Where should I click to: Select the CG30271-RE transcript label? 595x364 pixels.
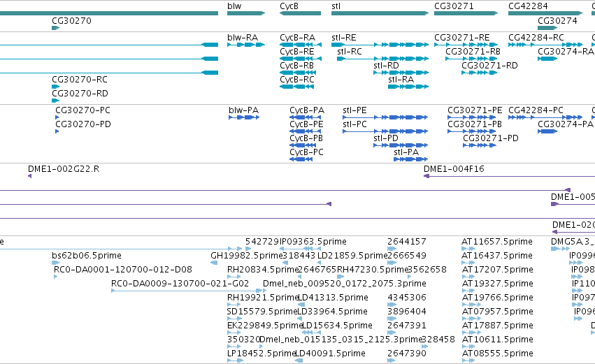pos(462,38)
